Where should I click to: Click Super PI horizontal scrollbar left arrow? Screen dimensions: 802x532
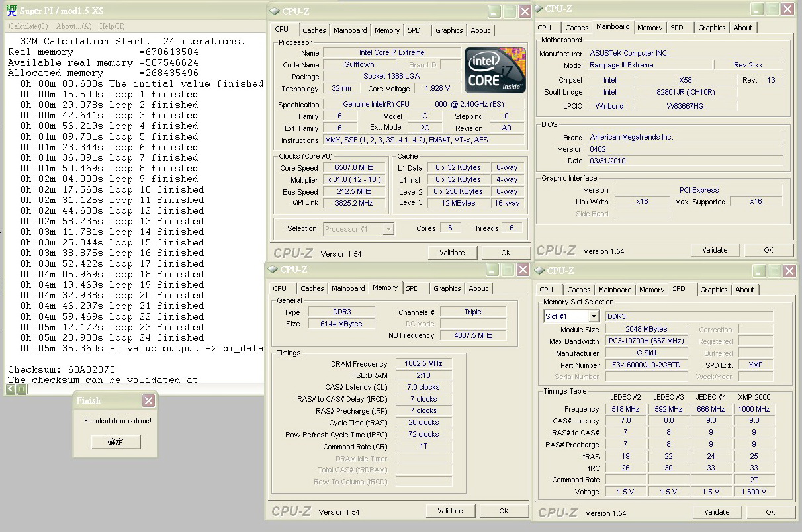pos(10,389)
